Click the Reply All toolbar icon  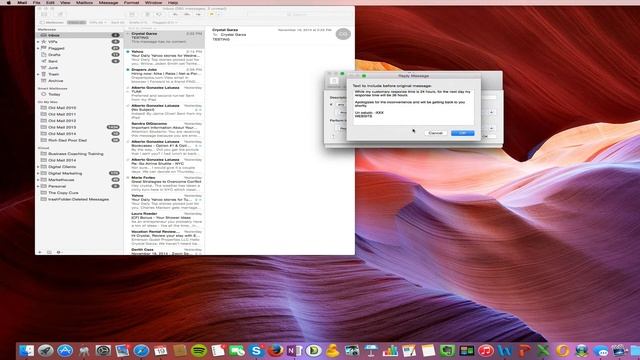[x=187, y=14]
